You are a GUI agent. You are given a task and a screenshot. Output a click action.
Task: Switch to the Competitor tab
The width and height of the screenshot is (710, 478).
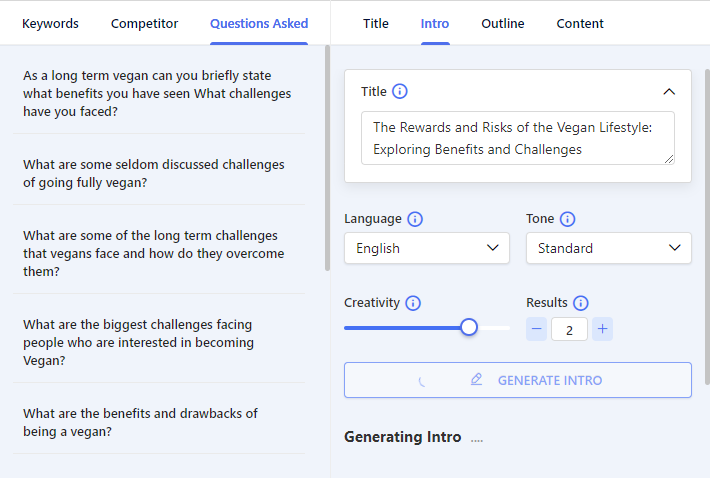144,24
